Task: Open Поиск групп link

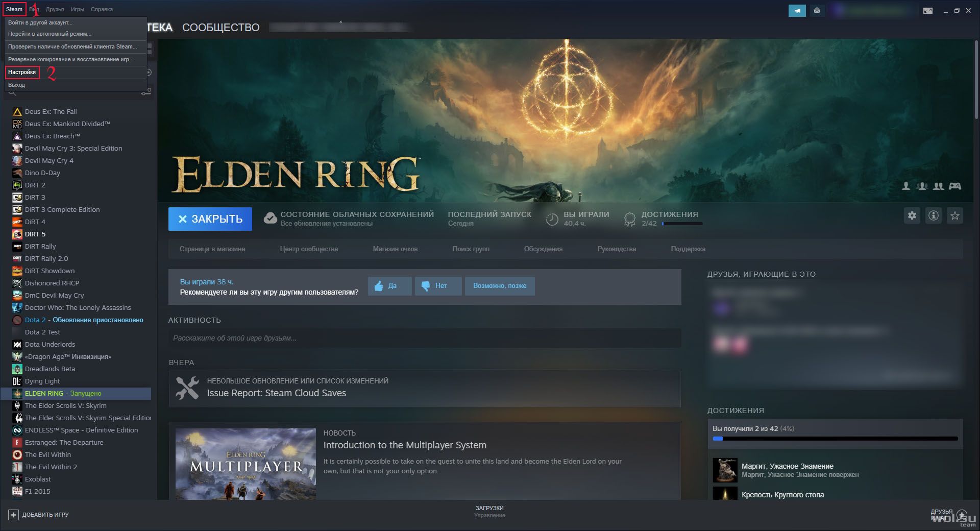Action: click(x=471, y=249)
